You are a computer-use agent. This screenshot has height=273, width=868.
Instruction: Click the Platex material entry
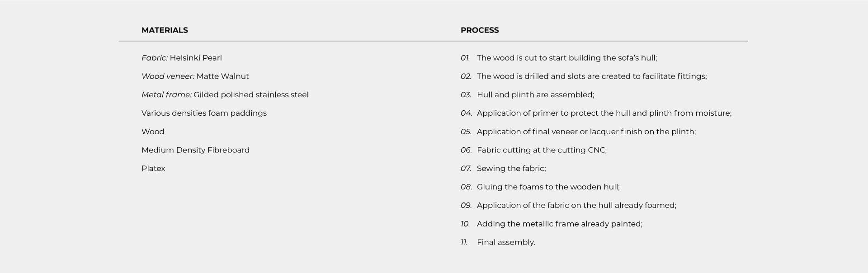(153, 169)
